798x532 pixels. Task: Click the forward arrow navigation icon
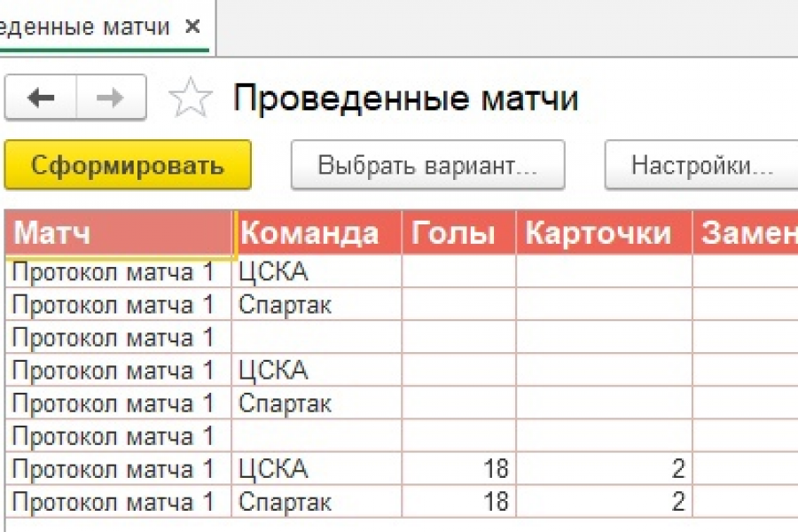click(111, 98)
